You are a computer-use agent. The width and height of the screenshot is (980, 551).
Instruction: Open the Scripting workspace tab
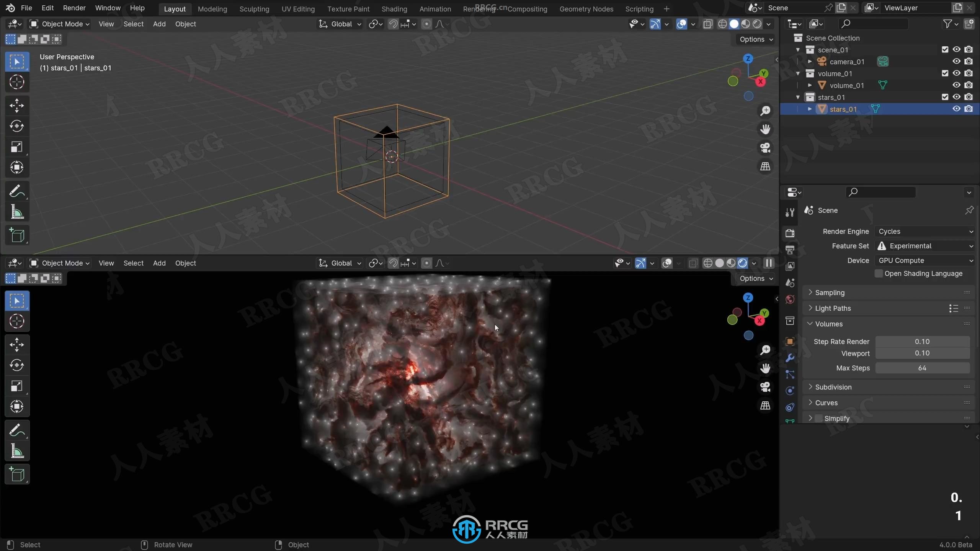[639, 9]
